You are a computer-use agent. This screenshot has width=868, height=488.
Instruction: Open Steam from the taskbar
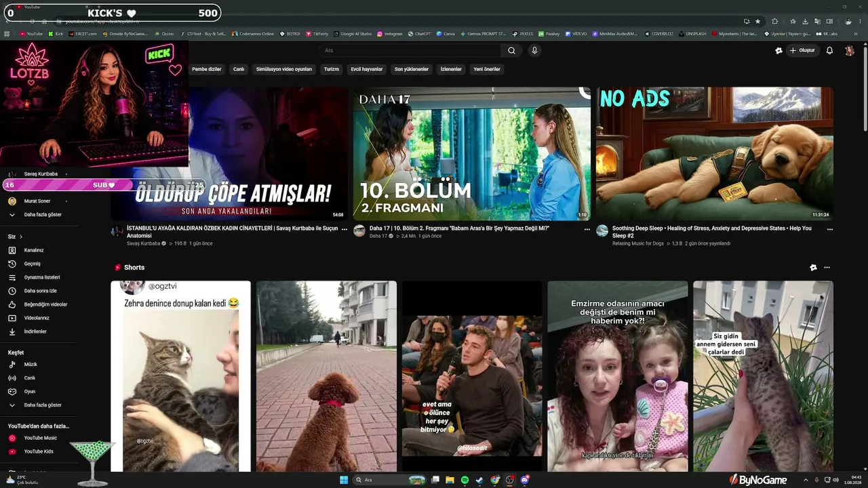click(x=479, y=480)
